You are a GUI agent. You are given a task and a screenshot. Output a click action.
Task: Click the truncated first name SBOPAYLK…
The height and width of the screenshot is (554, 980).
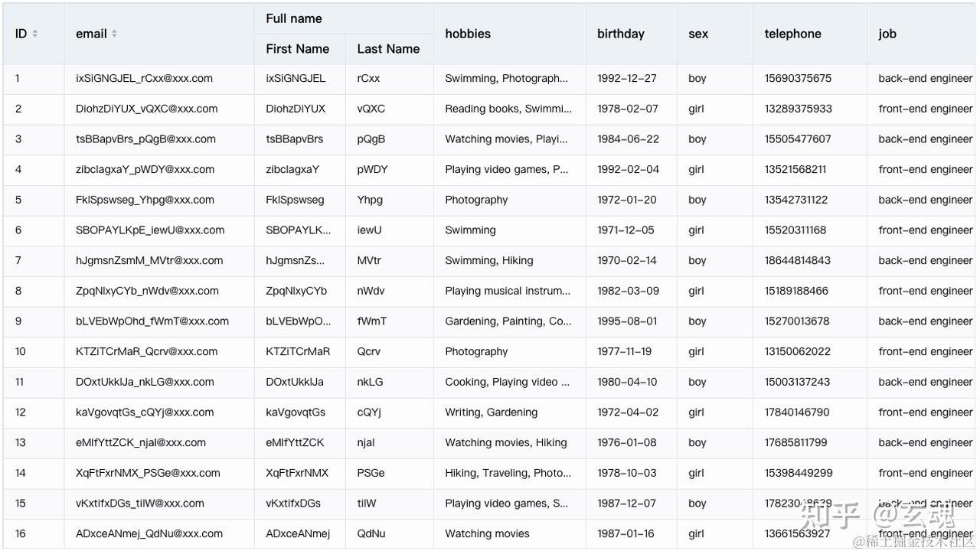click(x=299, y=230)
